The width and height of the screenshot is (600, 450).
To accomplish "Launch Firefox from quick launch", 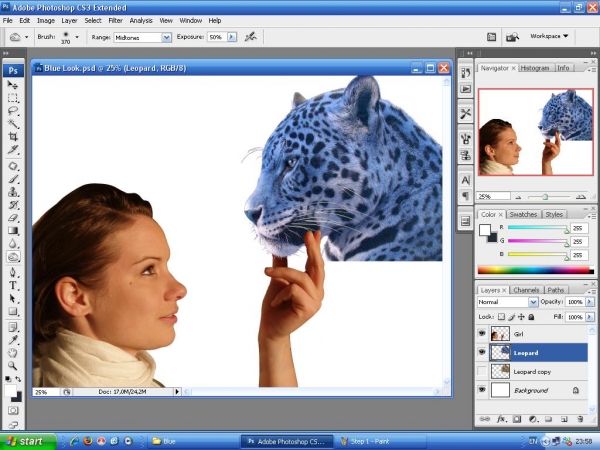I will pos(88,441).
